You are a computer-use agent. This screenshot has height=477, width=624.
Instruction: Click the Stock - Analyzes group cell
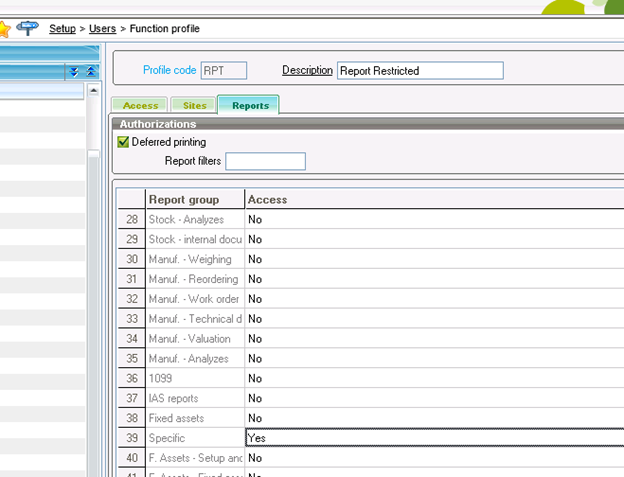pos(195,219)
